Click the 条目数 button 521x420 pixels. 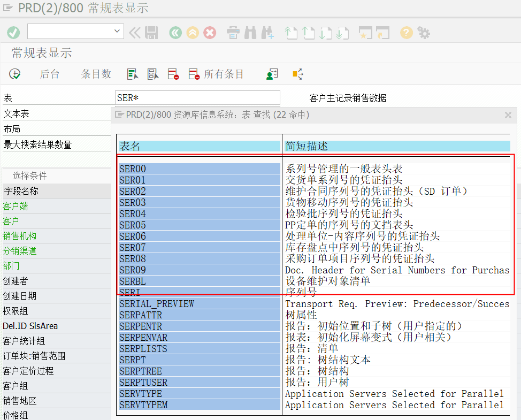pyautogui.click(x=96, y=74)
